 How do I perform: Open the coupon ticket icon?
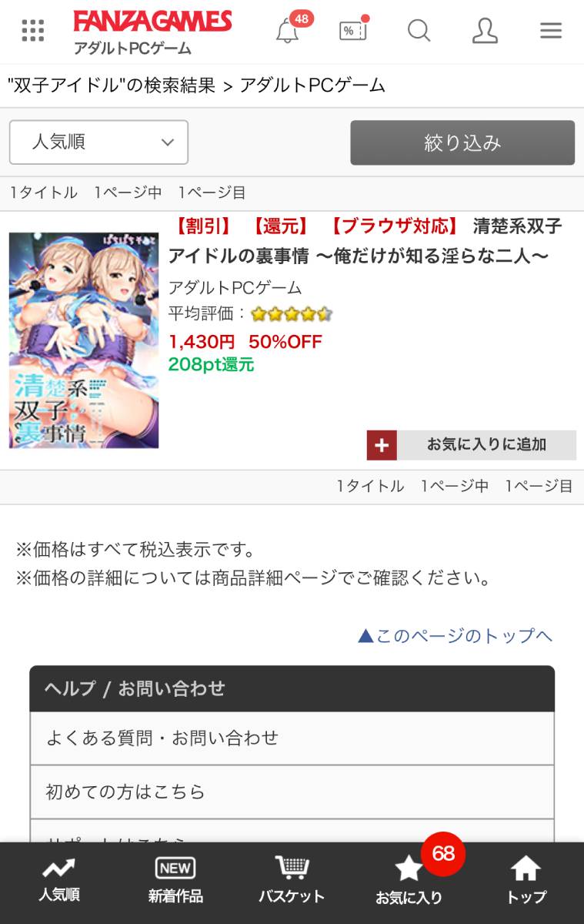coord(353,31)
